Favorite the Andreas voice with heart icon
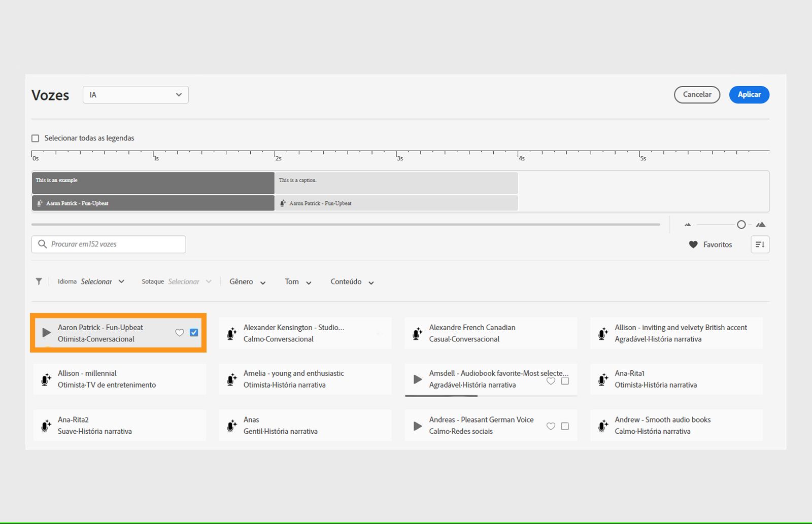The height and width of the screenshot is (524, 812). point(551,426)
